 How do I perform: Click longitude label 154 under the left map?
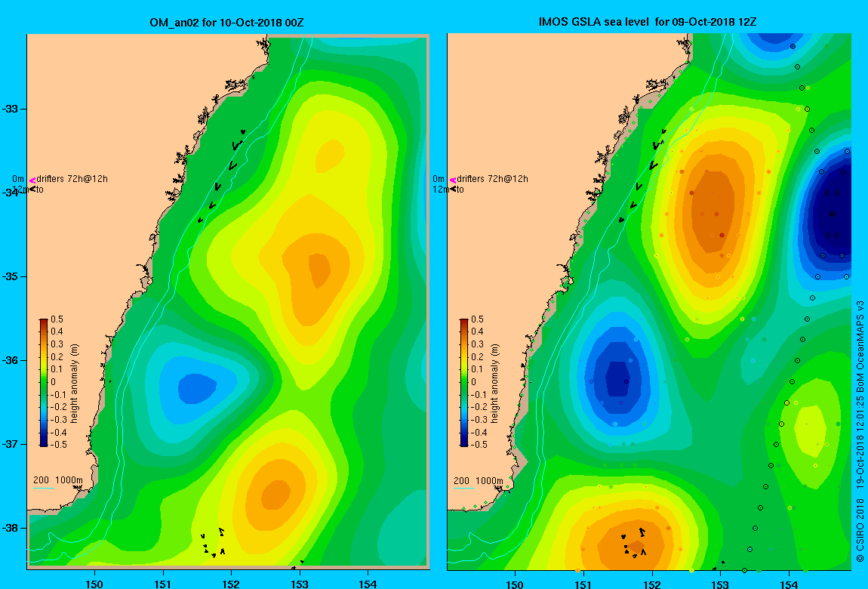click(368, 584)
